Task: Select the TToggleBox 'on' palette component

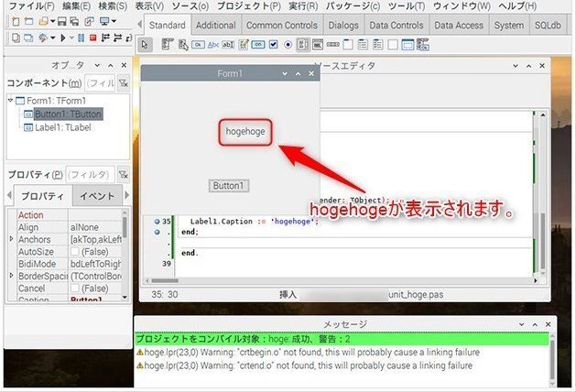Action: (x=258, y=45)
